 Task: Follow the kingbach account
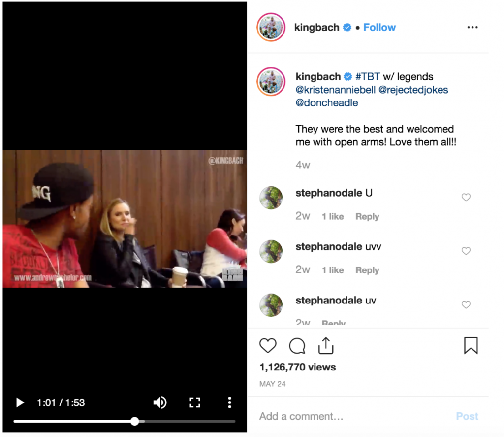point(379,28)
